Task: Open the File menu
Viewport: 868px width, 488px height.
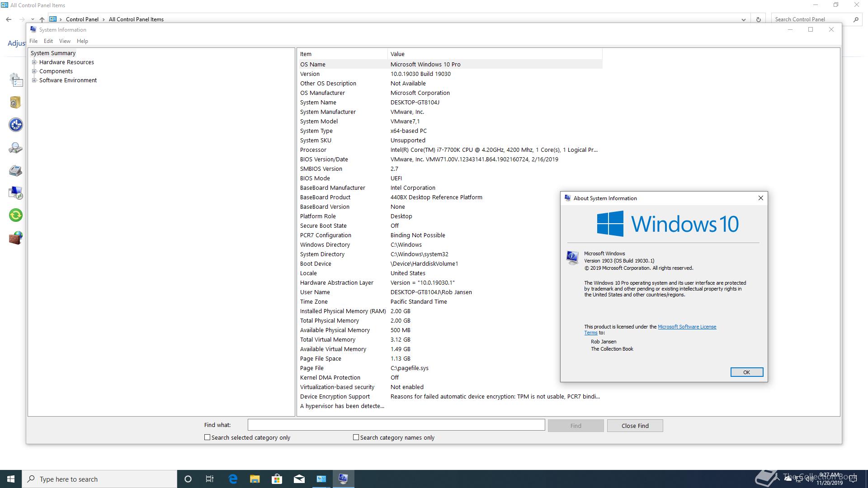Action: [x=33, y=41]
